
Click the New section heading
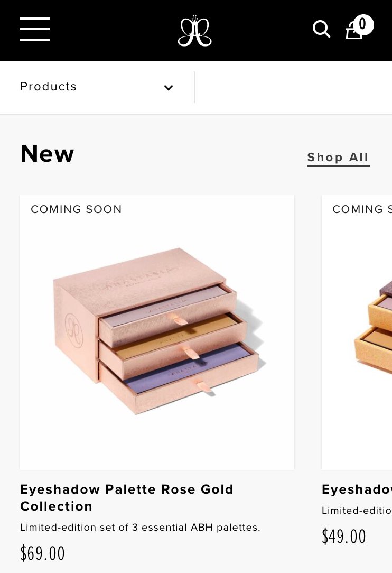click(47, 153)
